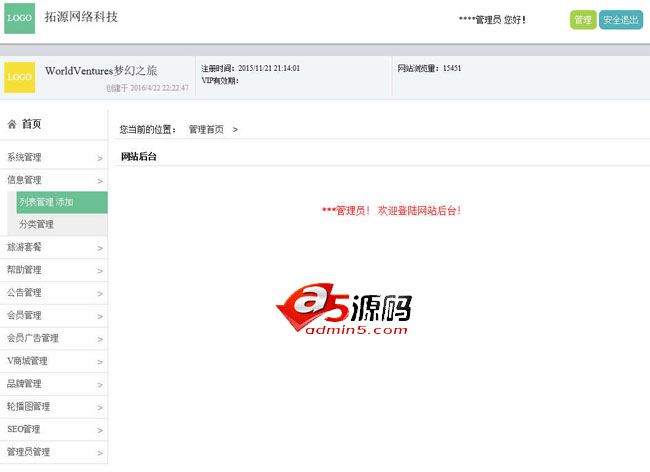Click the VIP有效期 label
The width and height of the screenshot is (650, 472).
point(220,81)
